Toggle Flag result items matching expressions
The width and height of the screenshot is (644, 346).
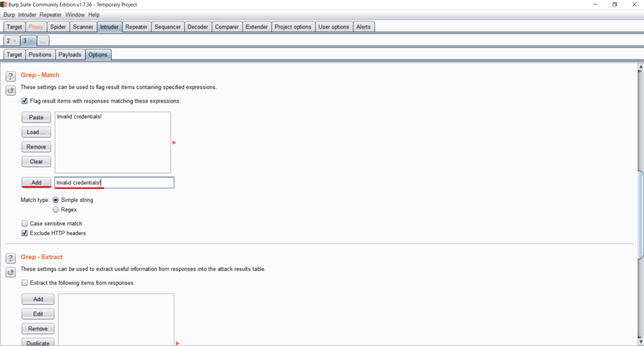[24, 101]
